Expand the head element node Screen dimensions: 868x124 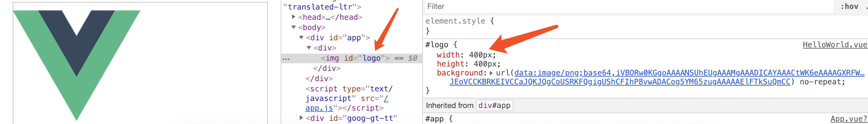294,17
